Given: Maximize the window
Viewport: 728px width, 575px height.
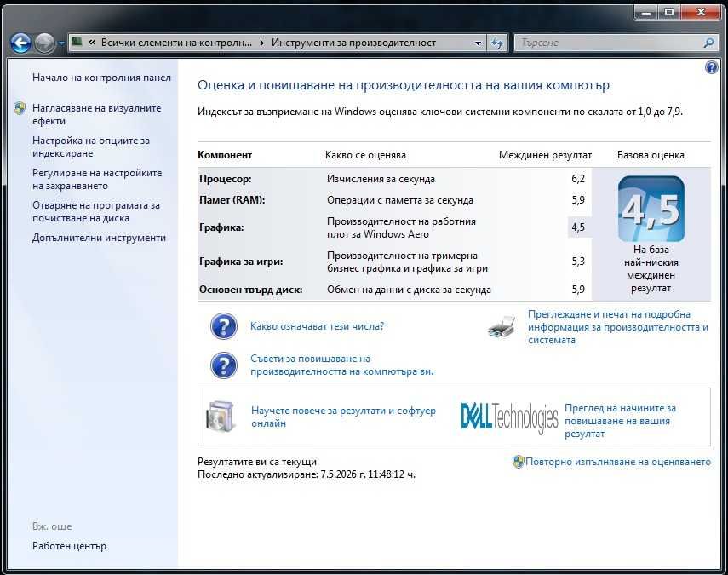Looking at the screenshot, I should coord(669,13).
